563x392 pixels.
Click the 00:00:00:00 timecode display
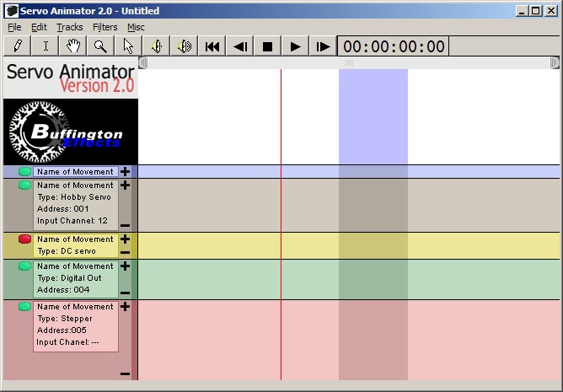point(393,46)
